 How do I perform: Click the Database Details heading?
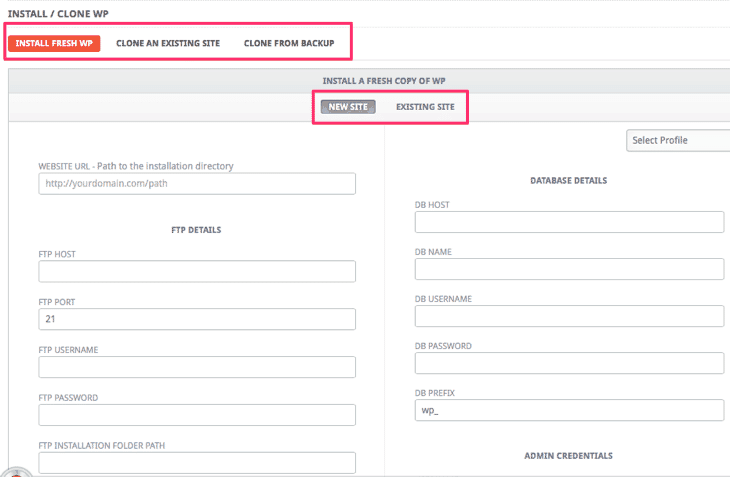(568, 181)
